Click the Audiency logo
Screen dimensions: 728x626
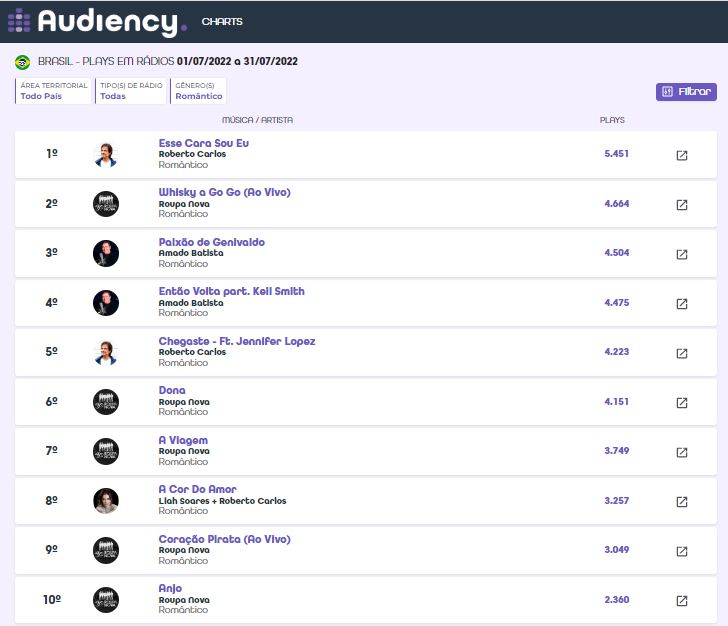98,21
